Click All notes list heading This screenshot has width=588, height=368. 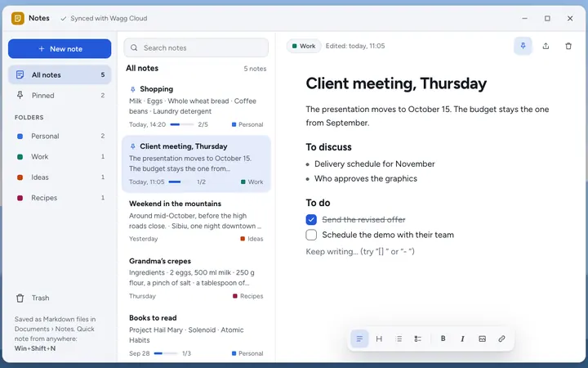click(142, 69)
